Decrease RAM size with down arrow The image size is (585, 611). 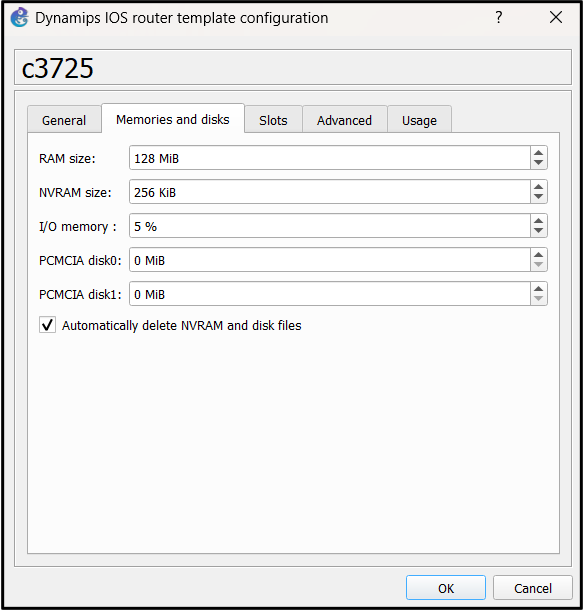pos(539,163)
